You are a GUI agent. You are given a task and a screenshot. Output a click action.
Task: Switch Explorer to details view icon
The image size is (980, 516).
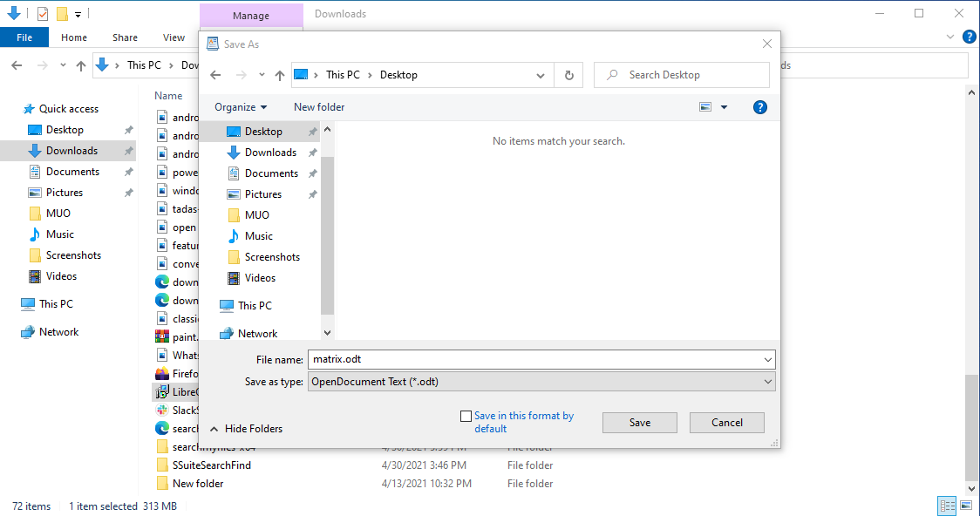click(x=948, y=506)
